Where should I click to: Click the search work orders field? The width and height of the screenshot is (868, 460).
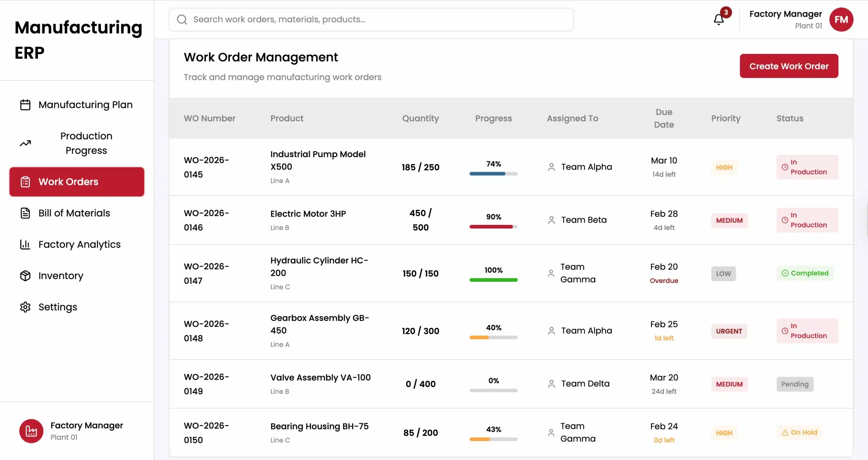[x=371, y=19]
